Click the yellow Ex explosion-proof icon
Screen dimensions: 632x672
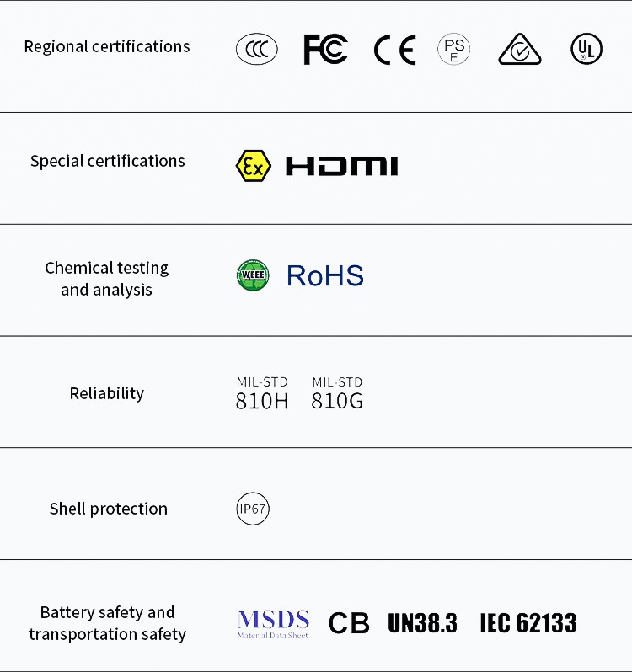pyautogui.click(x=253, y=166)
